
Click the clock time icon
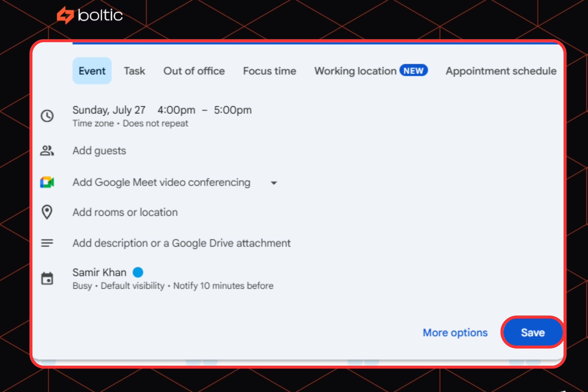coord(47,116)
